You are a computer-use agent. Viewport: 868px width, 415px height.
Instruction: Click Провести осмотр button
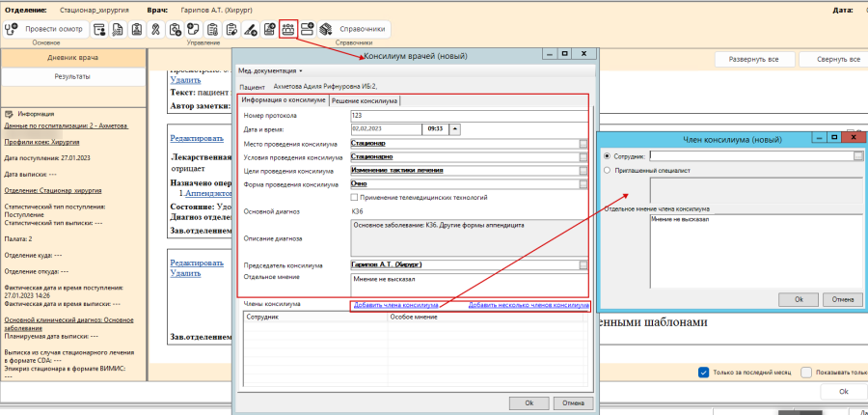(x=46, y=29)
